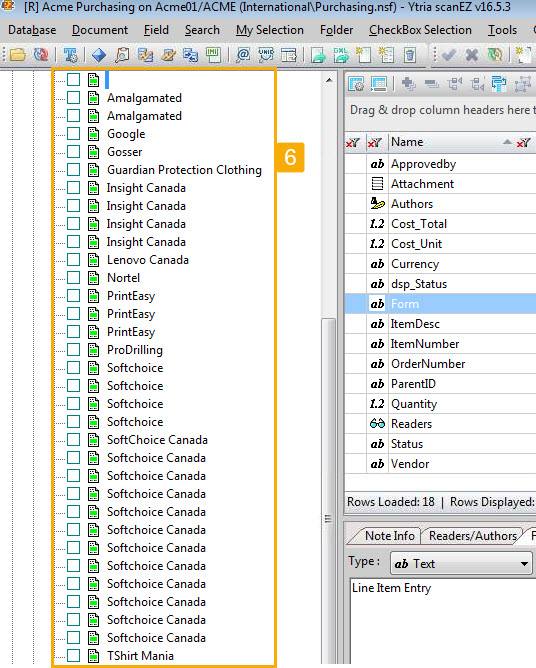This screenshot has width=536, height=668.
Task: Open the Type dropdown showing Text
Action: (461, 564)
